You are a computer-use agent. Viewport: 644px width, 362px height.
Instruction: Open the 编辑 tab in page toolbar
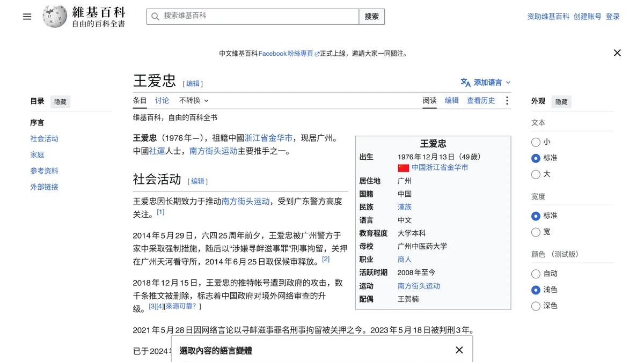tap(452, 100)
